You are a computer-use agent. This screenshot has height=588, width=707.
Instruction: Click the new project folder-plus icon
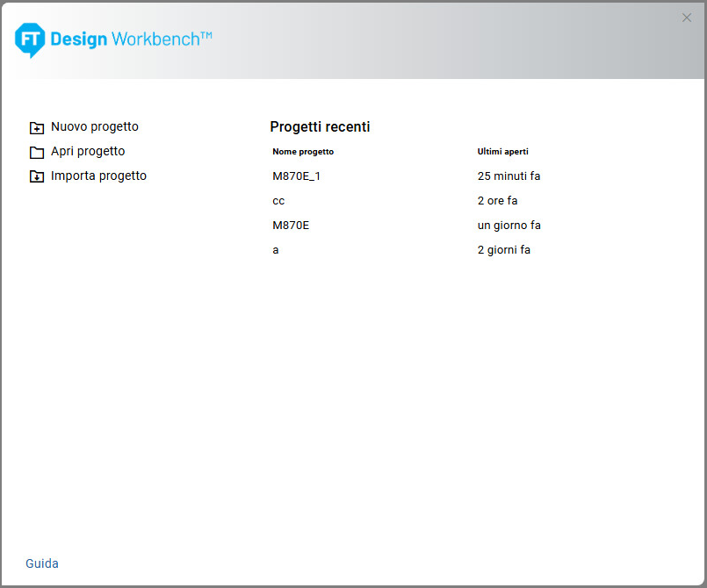(x=37, y=127)
